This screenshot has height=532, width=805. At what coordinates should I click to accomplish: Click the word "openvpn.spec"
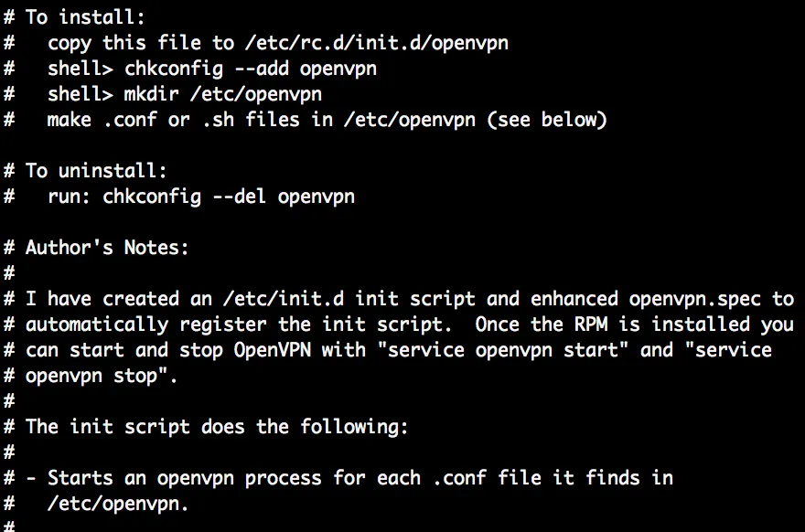pyautogui.click(x=695, y=299)
